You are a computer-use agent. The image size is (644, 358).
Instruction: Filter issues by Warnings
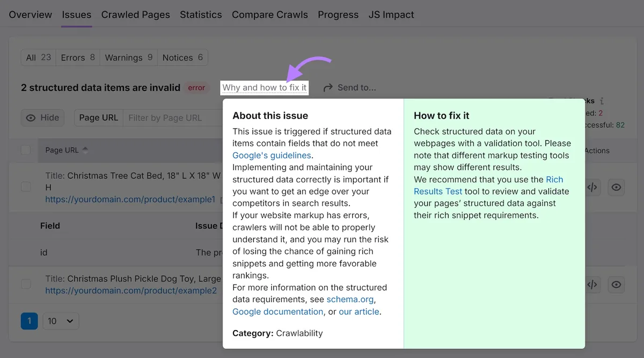tap(129, 57)
